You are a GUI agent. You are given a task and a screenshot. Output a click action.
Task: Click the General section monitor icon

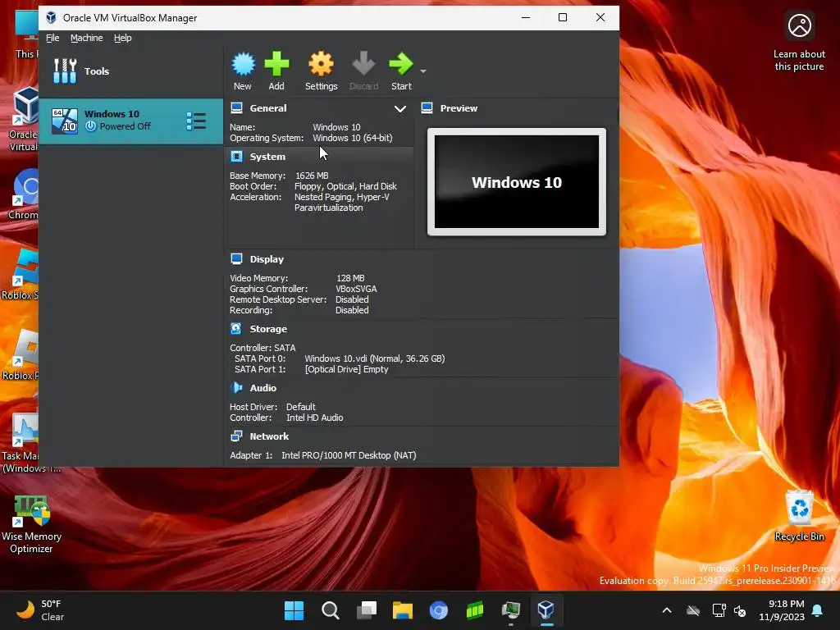[236, 107]
